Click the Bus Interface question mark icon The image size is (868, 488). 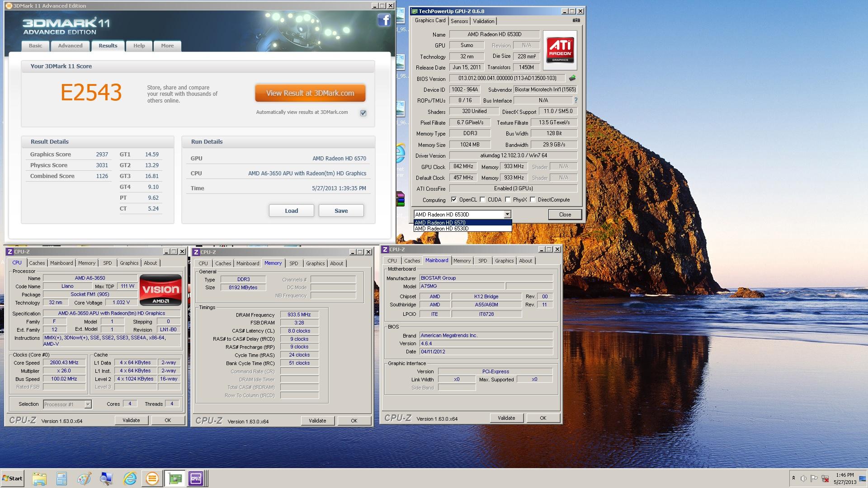pyautogui.click(x=576, y=100)
